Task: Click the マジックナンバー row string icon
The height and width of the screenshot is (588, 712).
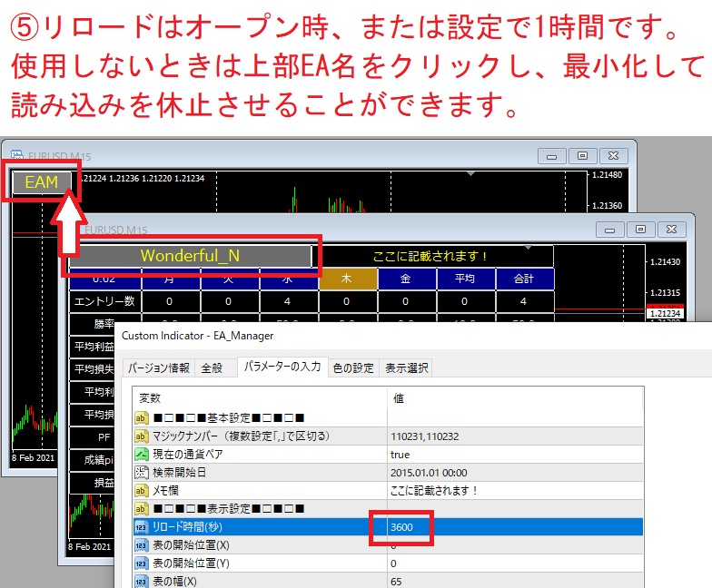Action: (142, 436)
